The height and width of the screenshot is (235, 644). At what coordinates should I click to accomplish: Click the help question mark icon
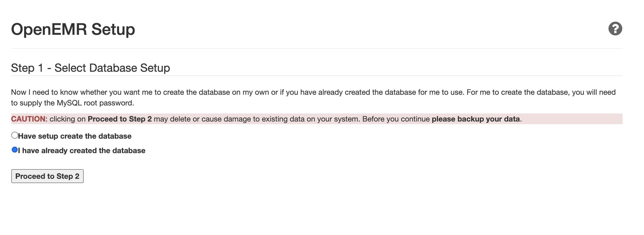615,29
